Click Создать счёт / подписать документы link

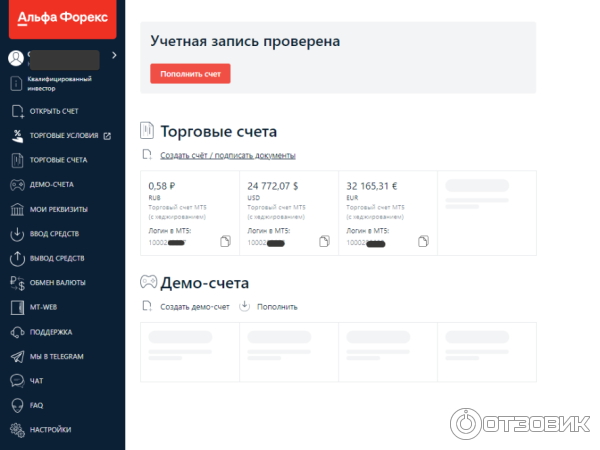(x=226, y=155)
